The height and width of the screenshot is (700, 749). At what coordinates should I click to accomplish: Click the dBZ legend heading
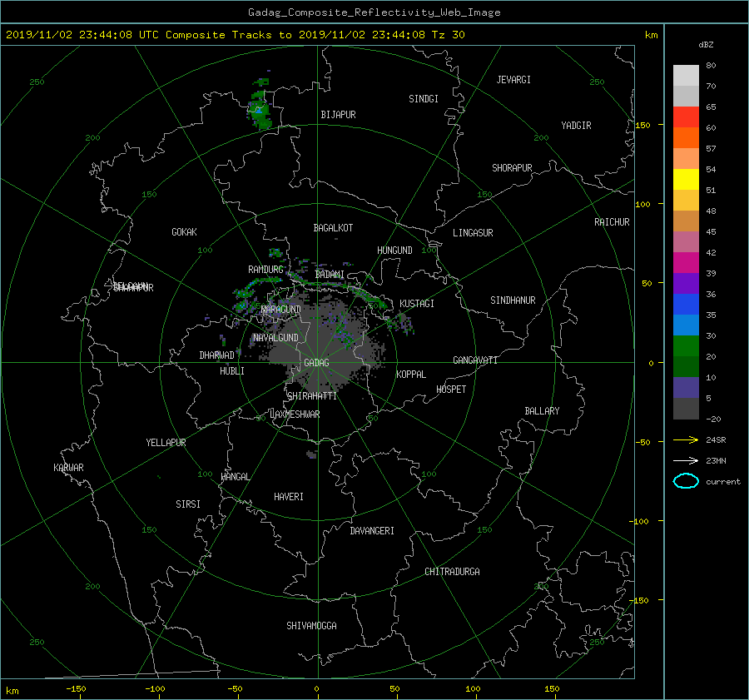pos(706,45)
